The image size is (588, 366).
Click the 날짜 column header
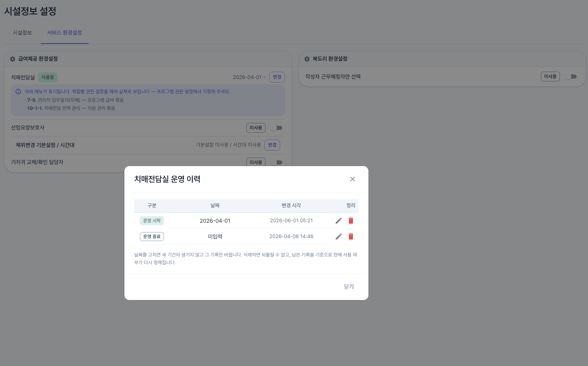click(215, 206)
